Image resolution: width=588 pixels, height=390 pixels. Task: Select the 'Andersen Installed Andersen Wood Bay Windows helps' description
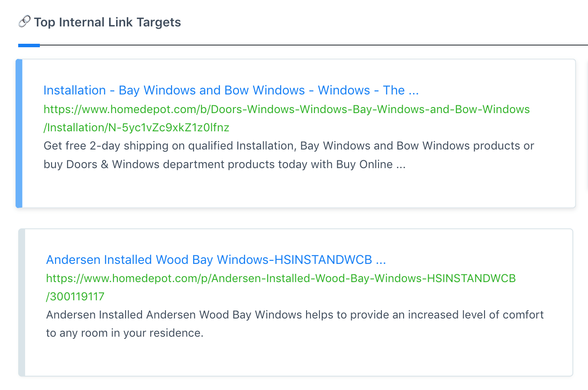(295, 324)
